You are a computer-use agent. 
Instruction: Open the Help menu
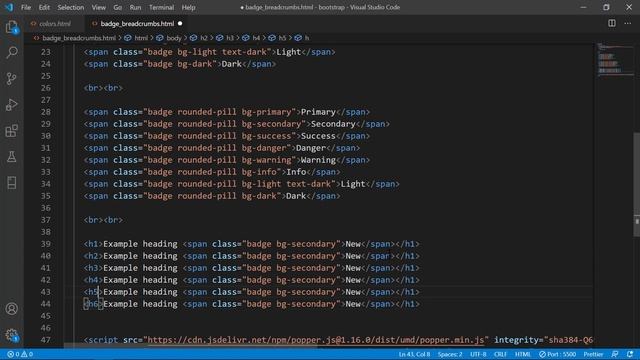click(x=188, y=7)
